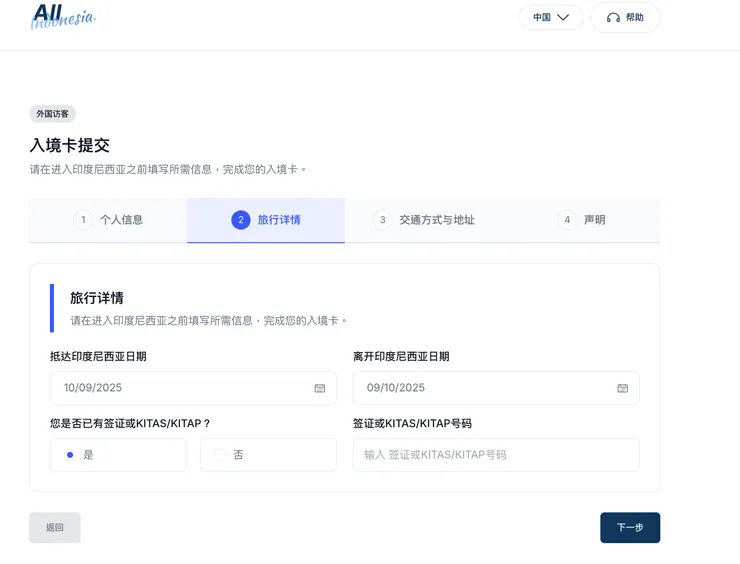Click the All Indonesia logo
Image resolution: width=740 pixels, height=564 pixels.
coord(63,17)
